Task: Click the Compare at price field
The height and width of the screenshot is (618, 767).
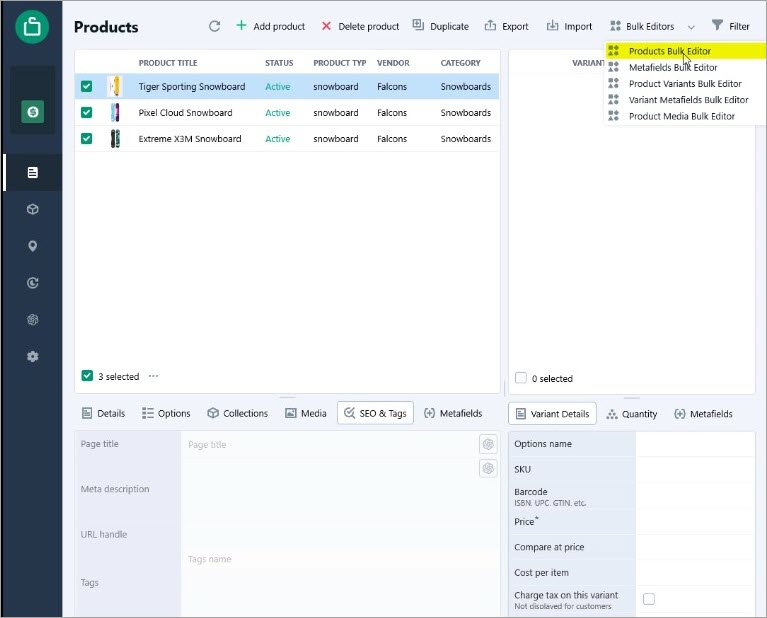Action: tap(695, 547)
